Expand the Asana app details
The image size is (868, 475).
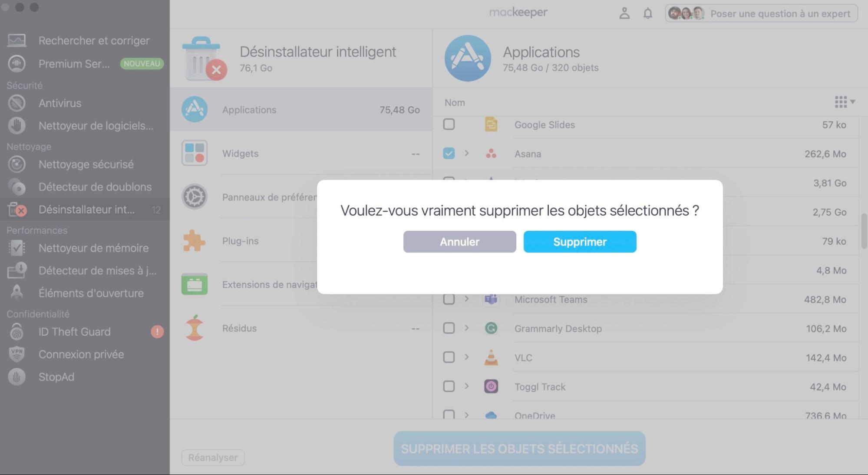click(x=466, y=153)
